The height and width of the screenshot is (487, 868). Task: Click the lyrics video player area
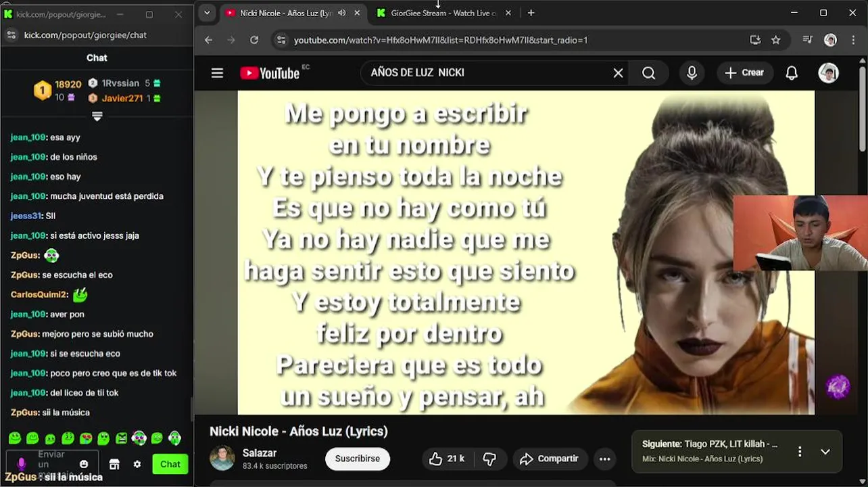point(526,252)
